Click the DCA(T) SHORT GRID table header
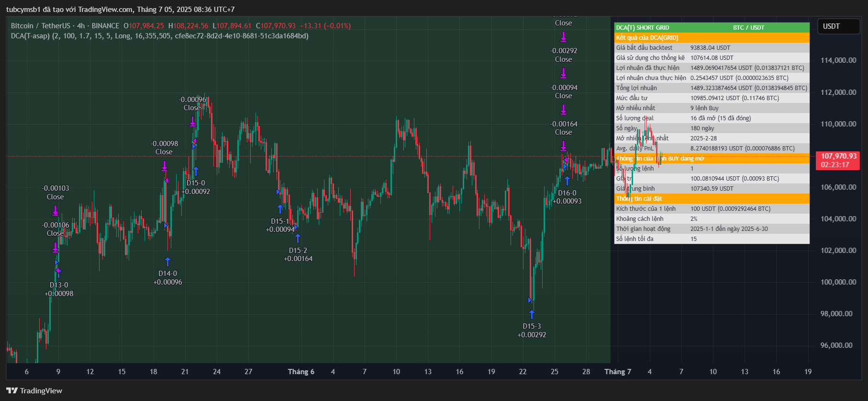Viewport: 868px width, 401px height. coord(643,28)
